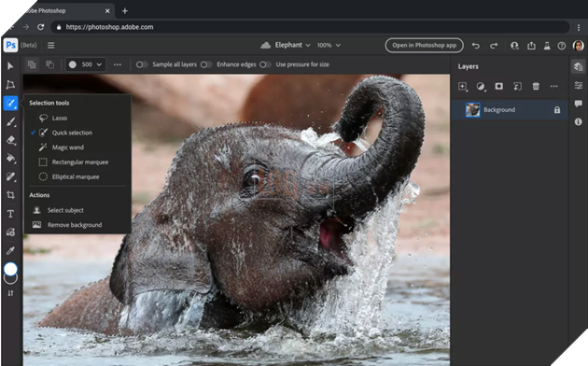Open the Info panel icon
This screenshot has width=588, height=366.
[x=579, y=122]
